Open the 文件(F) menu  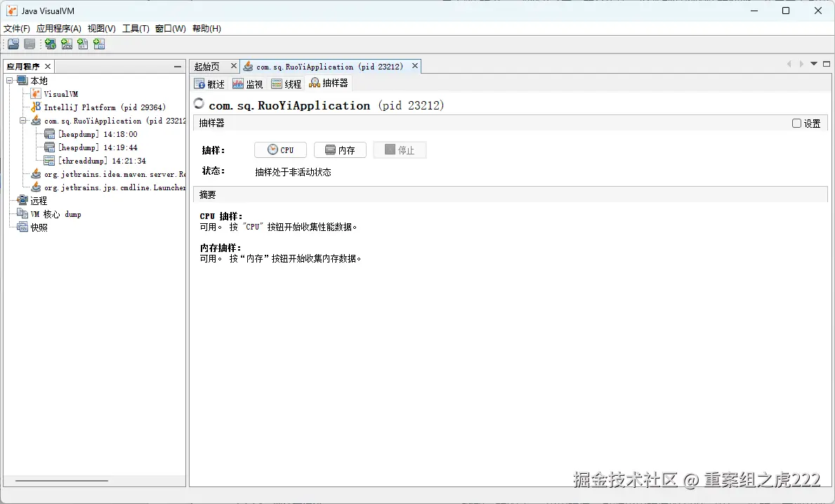[17, 29]
